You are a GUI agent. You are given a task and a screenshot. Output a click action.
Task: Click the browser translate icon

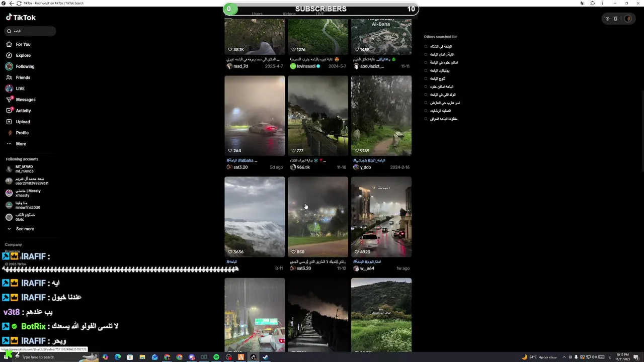tap(582, 3)
